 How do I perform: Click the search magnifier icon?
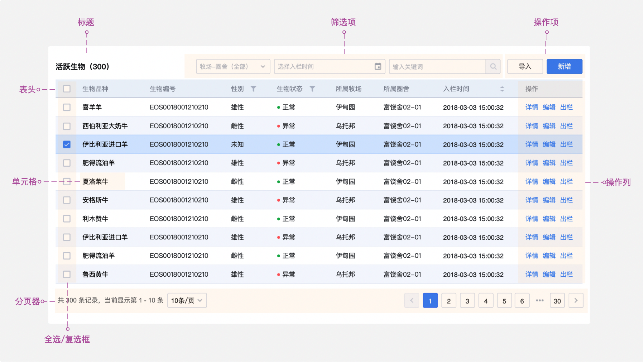tap(493, 67)
